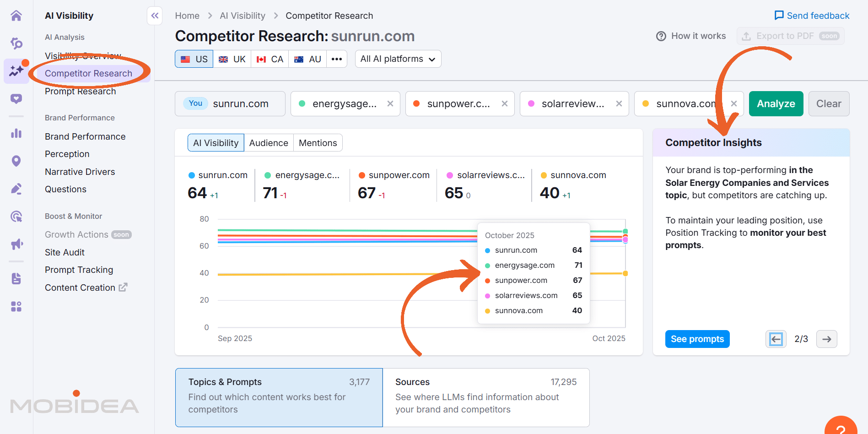This screenshot has height=434, width=868.
Task: Open the pencil content editing icon
Action: click(x=16, y=188)
